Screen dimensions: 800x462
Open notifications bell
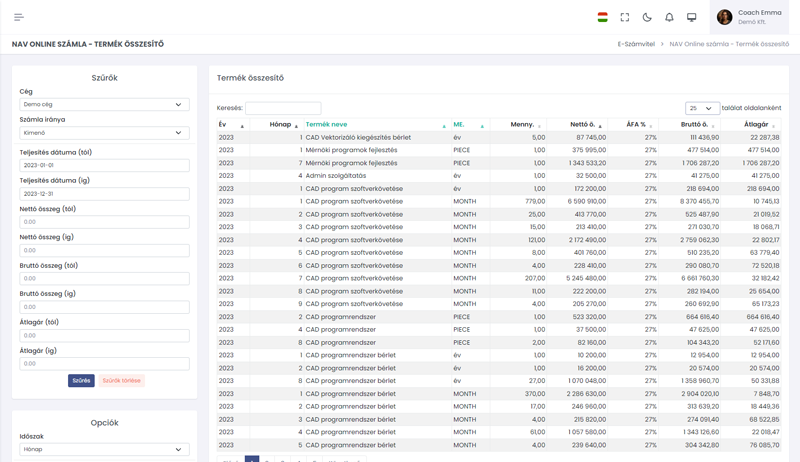[x=669, y=17]
